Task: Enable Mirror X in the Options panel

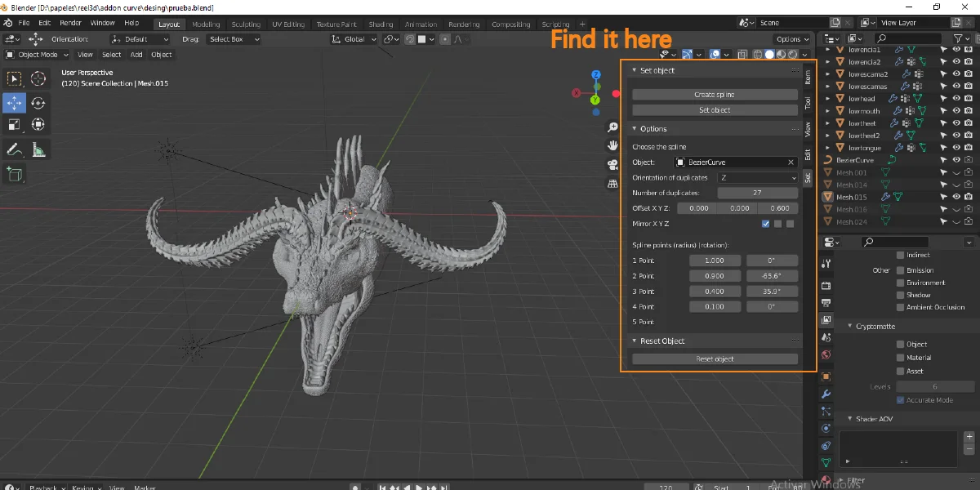Action: [765, 223]
